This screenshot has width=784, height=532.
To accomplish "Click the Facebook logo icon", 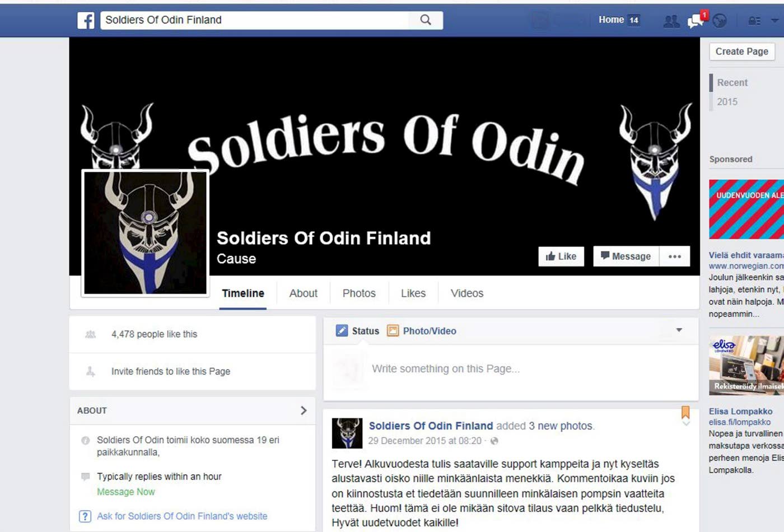I will click(86, 20).
